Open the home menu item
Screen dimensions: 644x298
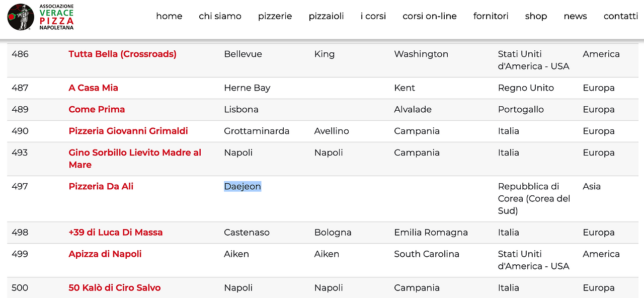[x=169, y=16]
